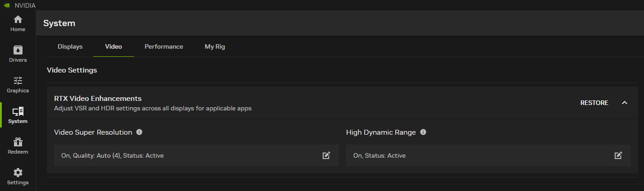Select the System sidebar icon
Image resolution: width=644 pixels, height=191 pixels.
click(18, 111)
